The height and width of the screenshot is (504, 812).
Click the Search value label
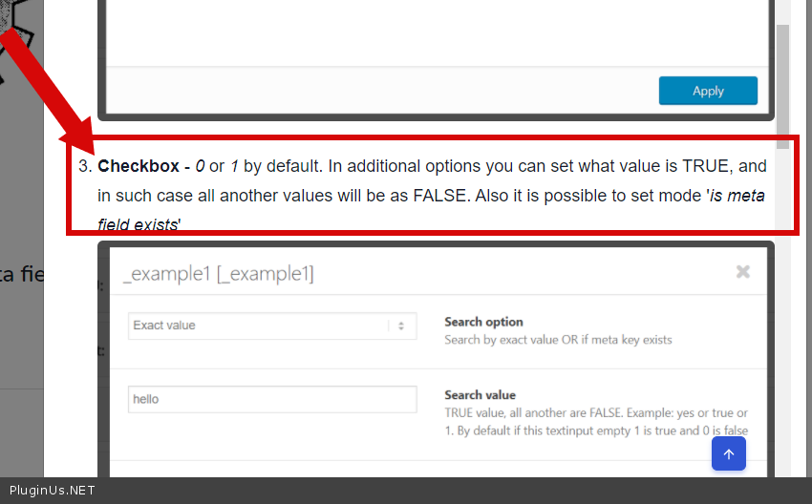[x=480, y=395]
